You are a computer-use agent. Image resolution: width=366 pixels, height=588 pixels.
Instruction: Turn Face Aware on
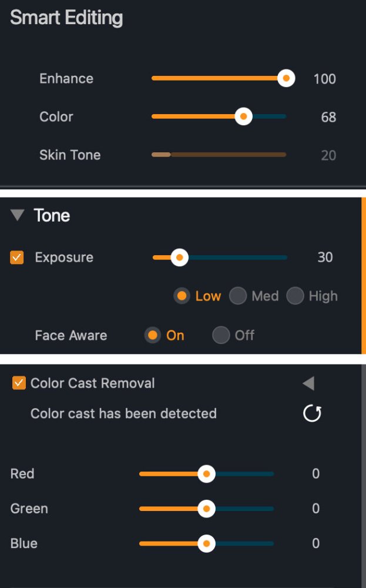point(153,335)
